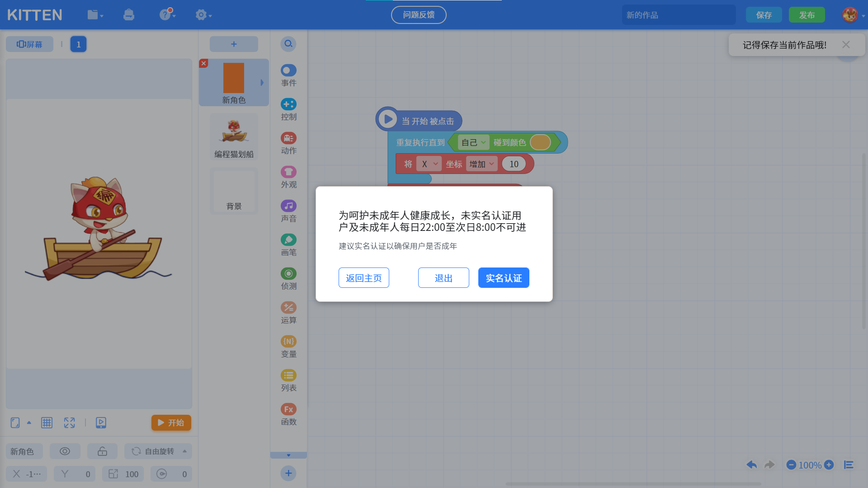Open the backpack materials icon
868x488 pixels.
click(x=129, y=15)
